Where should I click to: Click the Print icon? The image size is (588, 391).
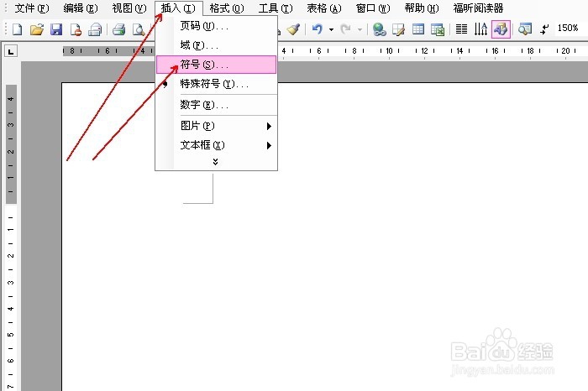coord(119,29)
